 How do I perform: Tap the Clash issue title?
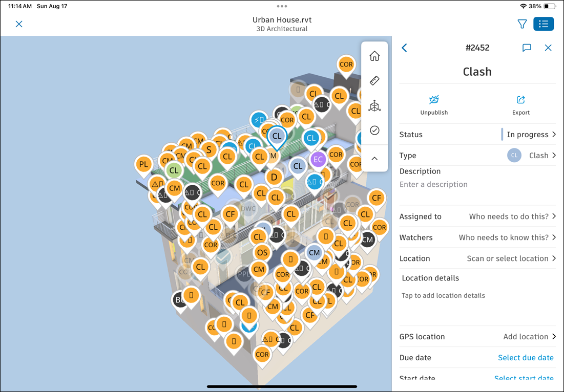pos(477,72)
